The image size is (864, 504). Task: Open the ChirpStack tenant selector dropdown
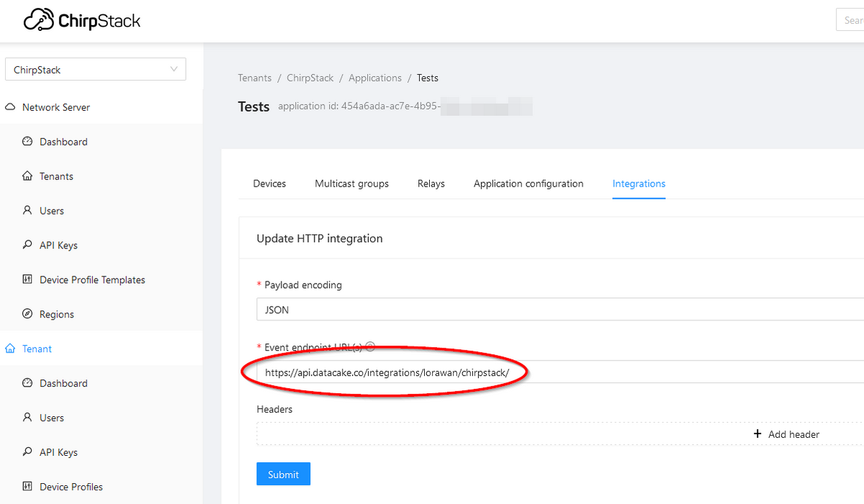coord(95,69)
